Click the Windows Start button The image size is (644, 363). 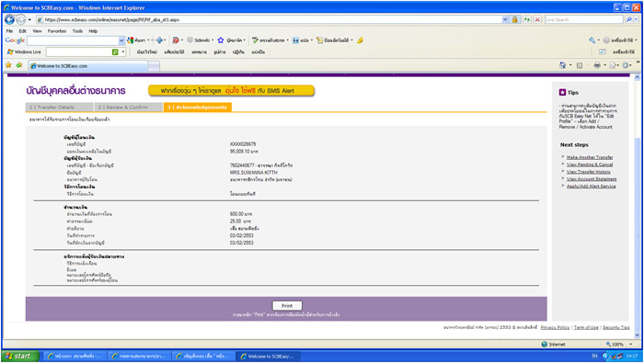pyautogui.click(x=20, y=356)
